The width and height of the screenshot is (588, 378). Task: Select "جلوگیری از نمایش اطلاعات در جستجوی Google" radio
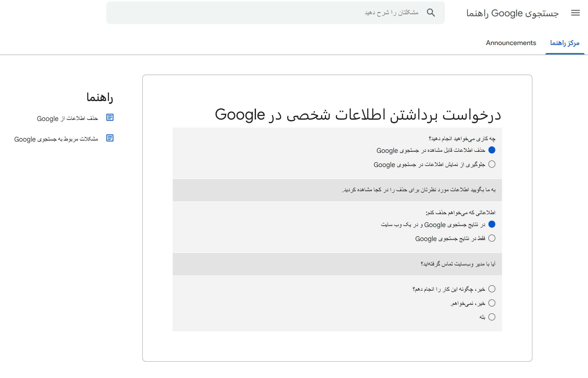pos(492,164)
